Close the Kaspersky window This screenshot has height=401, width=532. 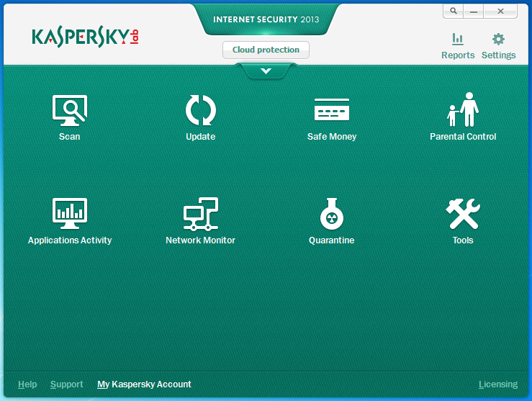(x=500, y=11)
